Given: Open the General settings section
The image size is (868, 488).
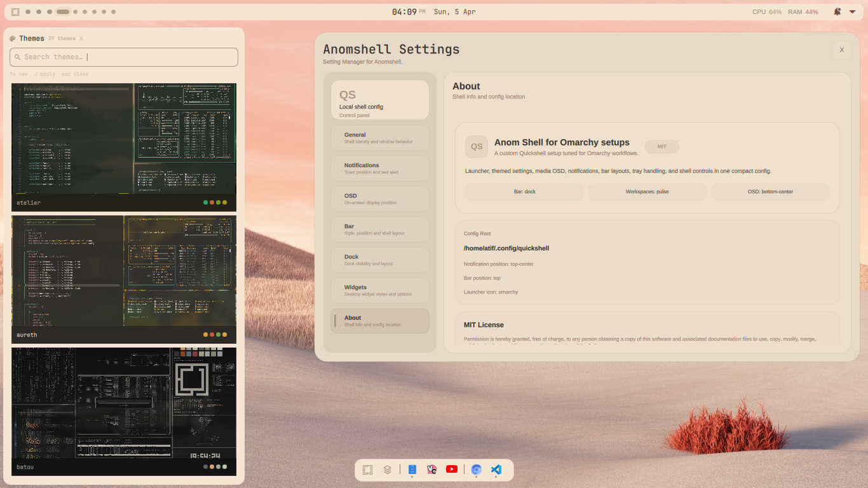Looking at the screenshot, I should pos(379,138).
